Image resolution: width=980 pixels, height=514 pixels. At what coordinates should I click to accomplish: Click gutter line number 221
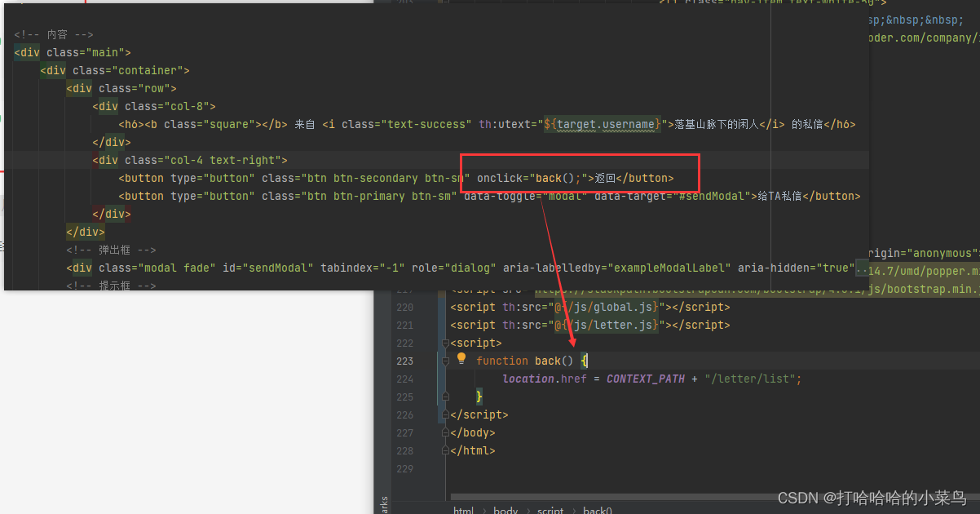pos(404,326)
